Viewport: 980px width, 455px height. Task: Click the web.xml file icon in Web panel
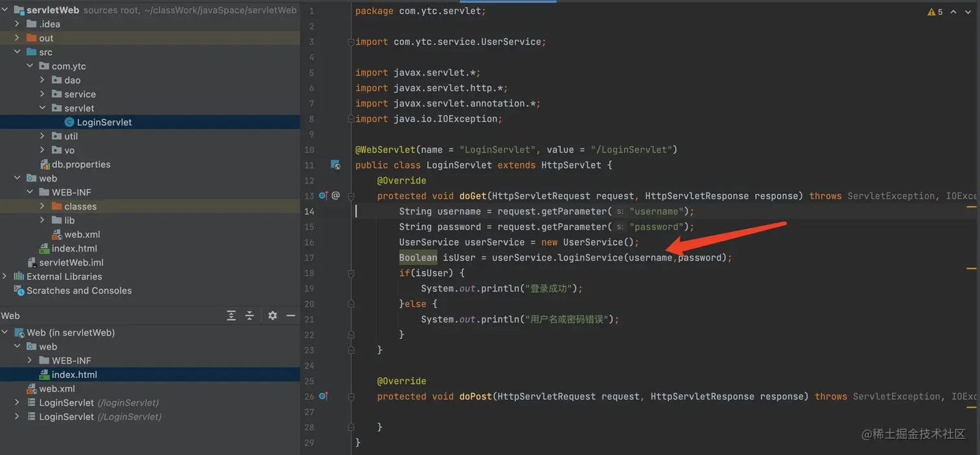tap(32, 389)
